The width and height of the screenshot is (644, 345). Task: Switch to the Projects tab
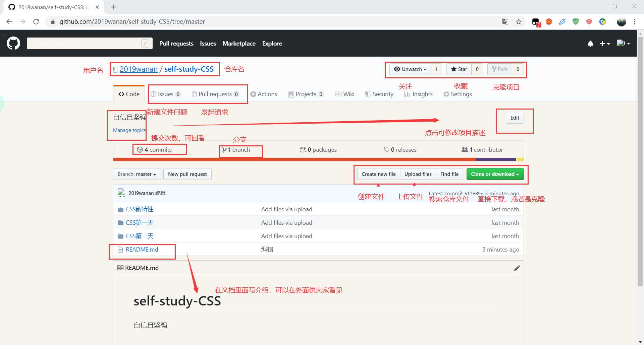[306, 94]
